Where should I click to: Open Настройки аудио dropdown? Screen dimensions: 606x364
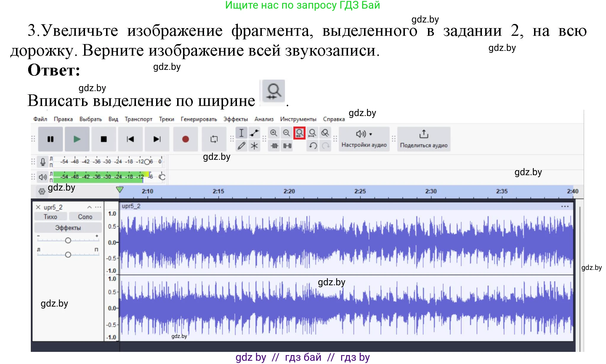(364, 139)
